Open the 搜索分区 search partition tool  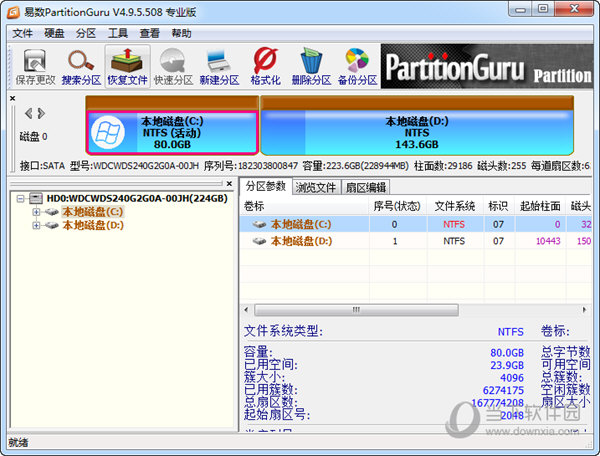point(79,66)
